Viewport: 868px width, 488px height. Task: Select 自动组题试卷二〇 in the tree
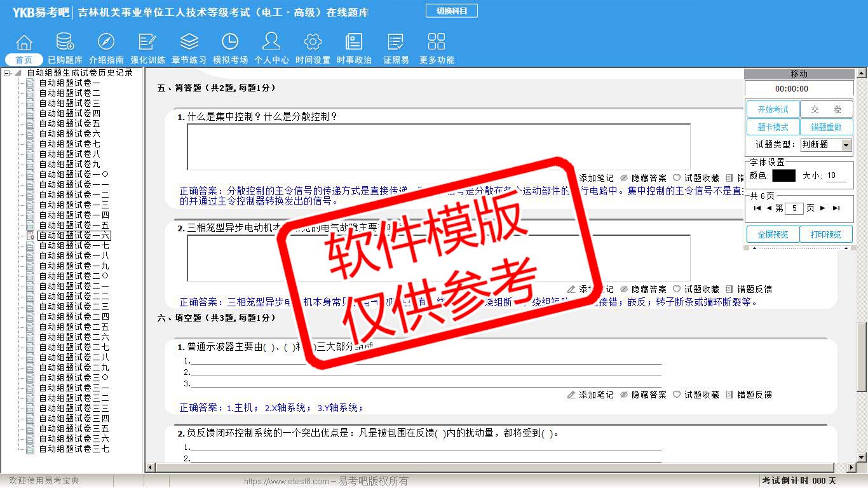74,276
